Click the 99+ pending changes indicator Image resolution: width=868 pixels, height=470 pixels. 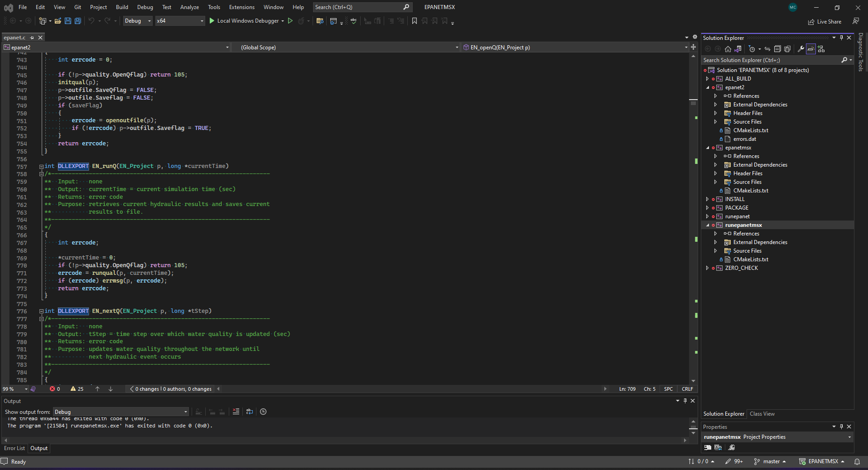click(734, 461)
